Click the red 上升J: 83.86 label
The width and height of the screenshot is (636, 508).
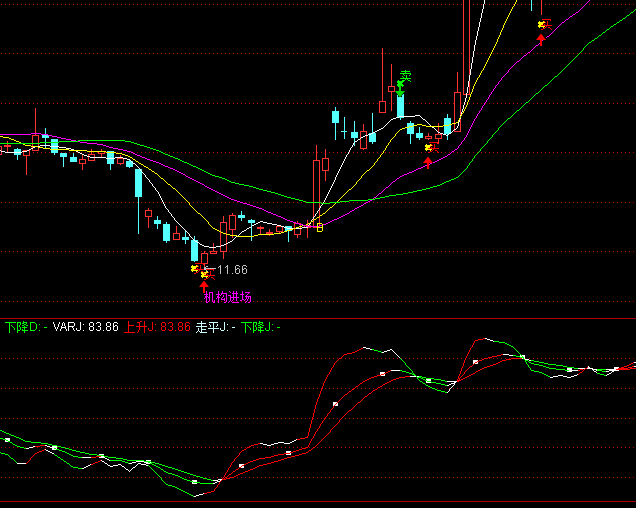(x=157, y=327)
